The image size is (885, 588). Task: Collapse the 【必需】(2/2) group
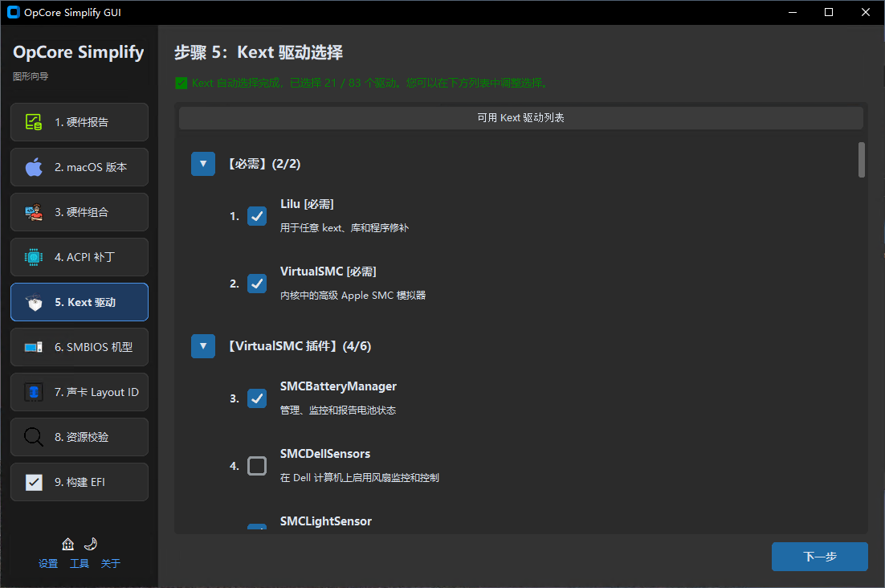203,164
